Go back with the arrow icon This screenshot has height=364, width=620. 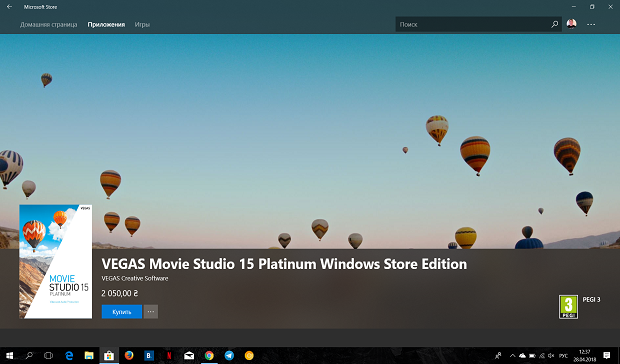(9, 7)
